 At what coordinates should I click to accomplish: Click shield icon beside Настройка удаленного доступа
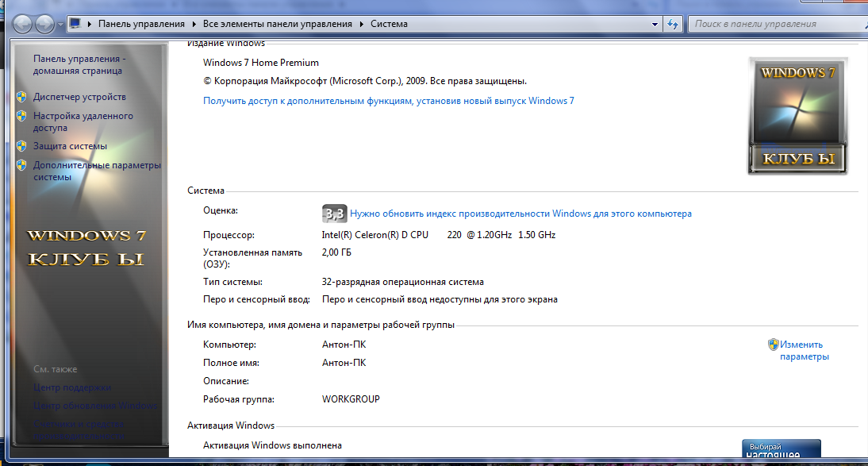(21, 117)
